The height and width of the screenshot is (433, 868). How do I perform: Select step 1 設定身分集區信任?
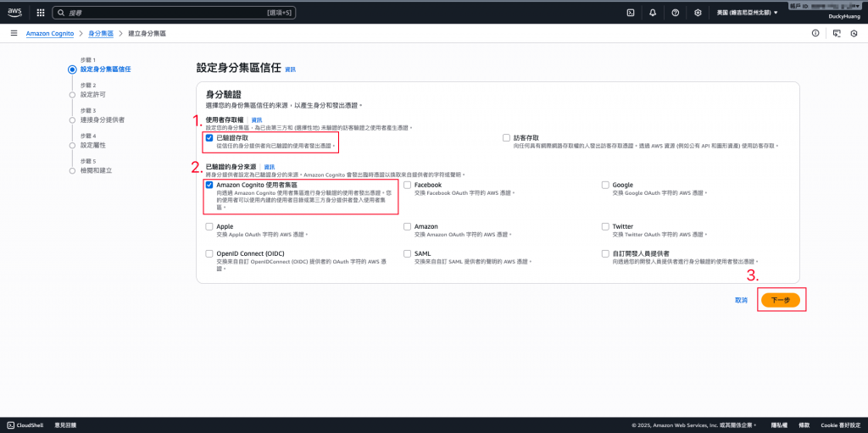point(106,69)
